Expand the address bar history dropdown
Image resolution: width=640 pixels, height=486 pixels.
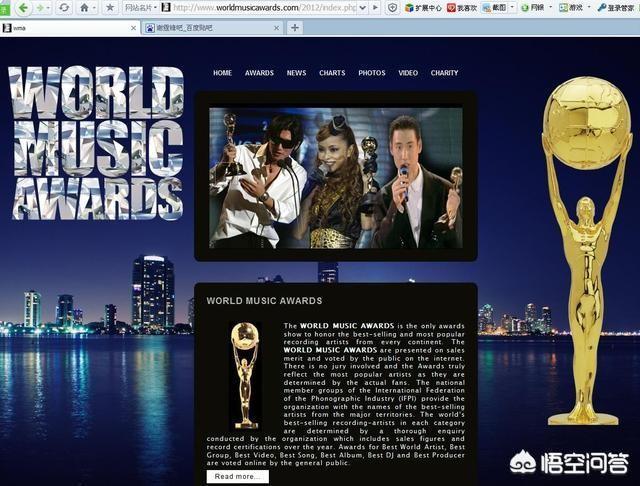[362, 7]
